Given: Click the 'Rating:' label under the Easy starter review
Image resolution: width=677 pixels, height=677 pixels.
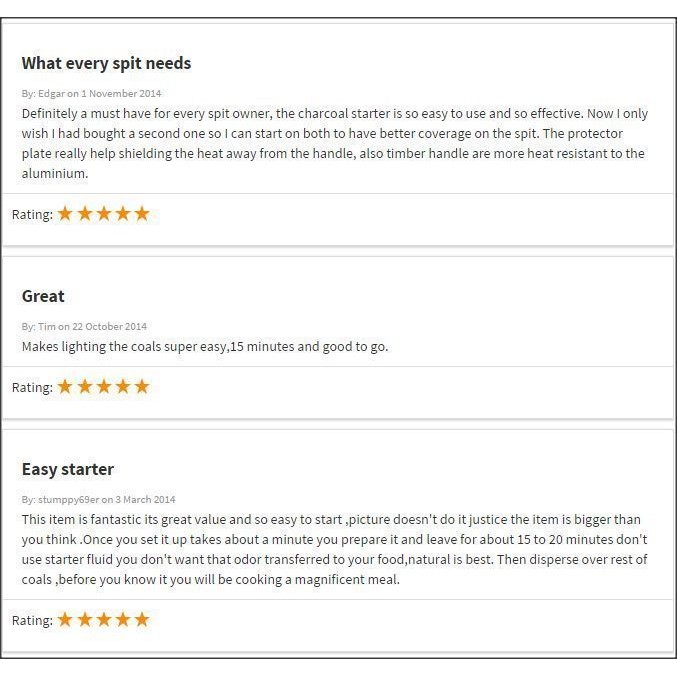Looking at the screenshot, I should pos(32,620).
